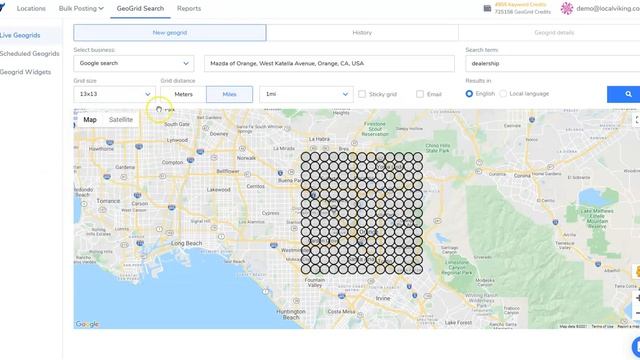Open Live Geogrids in sidebar

(20, 36)
